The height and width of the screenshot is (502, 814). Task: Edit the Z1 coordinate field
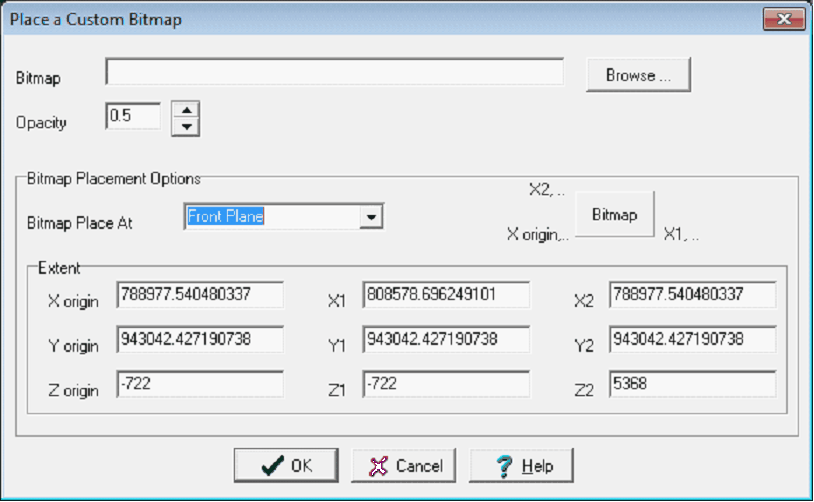coord(446,385)
